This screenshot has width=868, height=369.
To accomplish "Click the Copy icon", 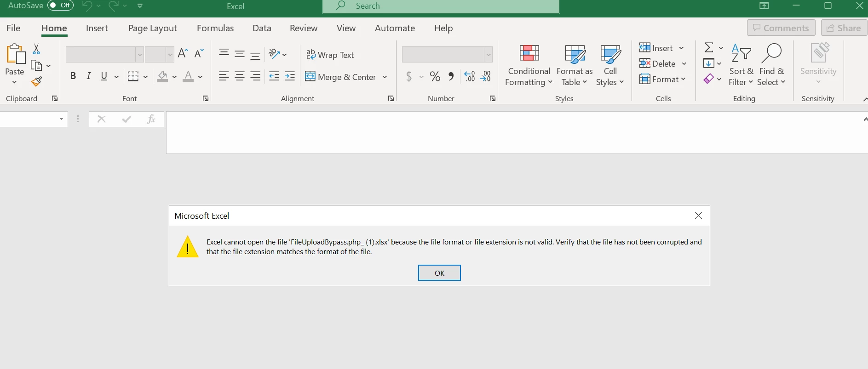I will tap(36, 65).
